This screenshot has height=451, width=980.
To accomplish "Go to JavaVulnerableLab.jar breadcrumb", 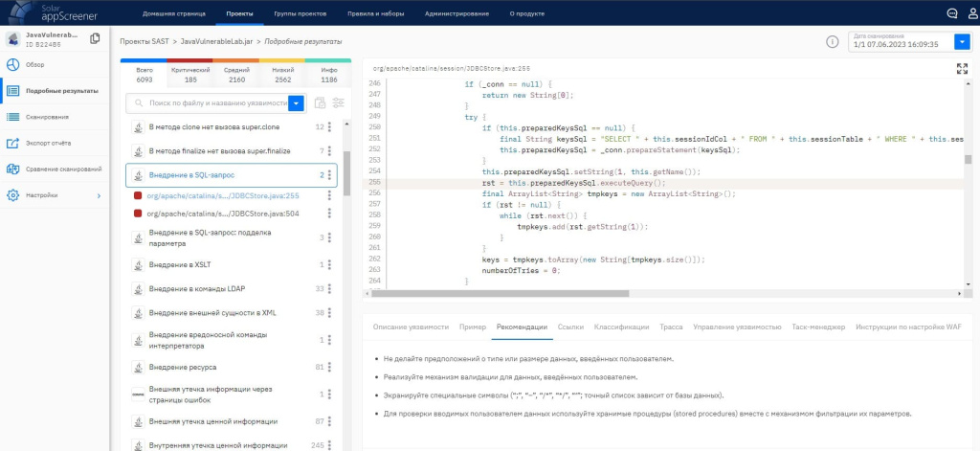I will (216, 42).
